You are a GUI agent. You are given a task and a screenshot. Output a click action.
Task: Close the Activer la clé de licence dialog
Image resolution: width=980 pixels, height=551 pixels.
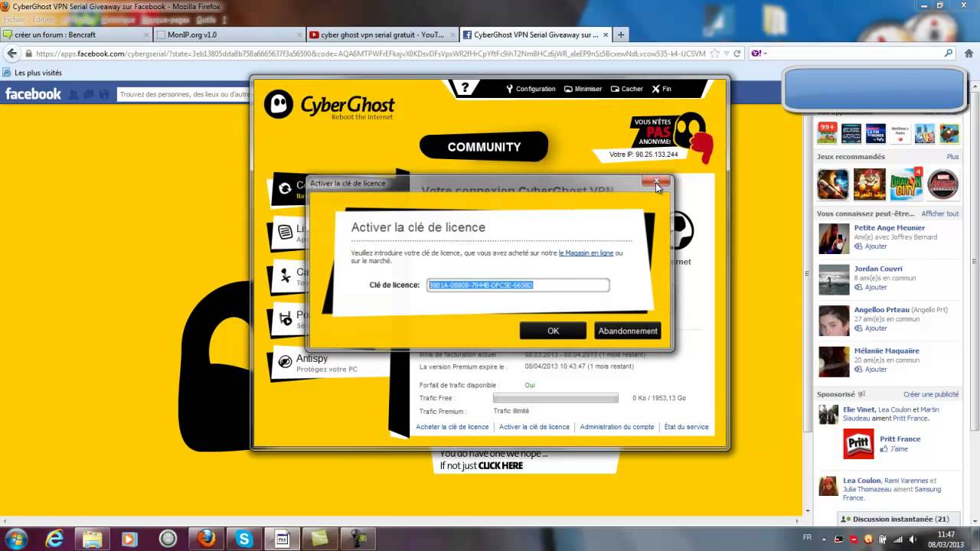click(656, 182)
